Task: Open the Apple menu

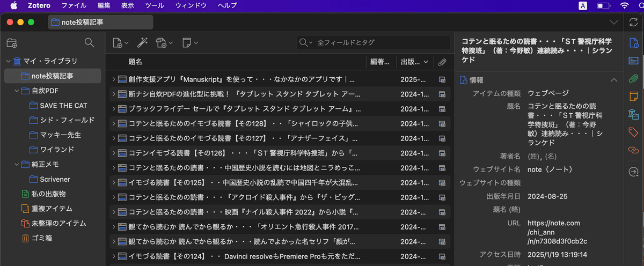Action: click(13, 5)
